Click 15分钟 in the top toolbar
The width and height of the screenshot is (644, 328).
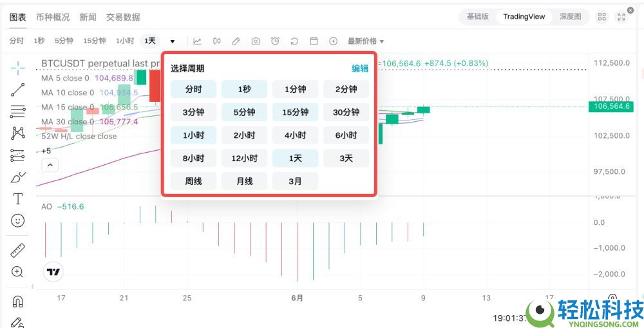(95, 41)
